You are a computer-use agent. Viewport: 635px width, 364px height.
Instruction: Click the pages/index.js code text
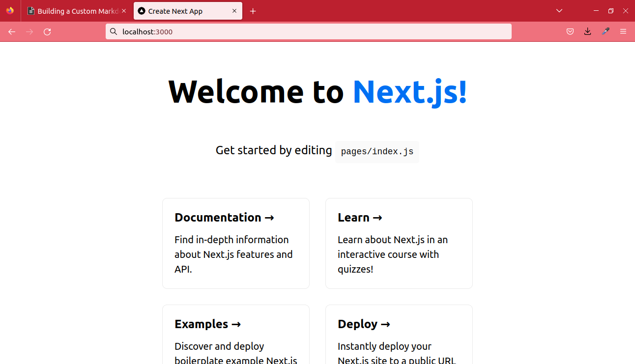[377, 151]
